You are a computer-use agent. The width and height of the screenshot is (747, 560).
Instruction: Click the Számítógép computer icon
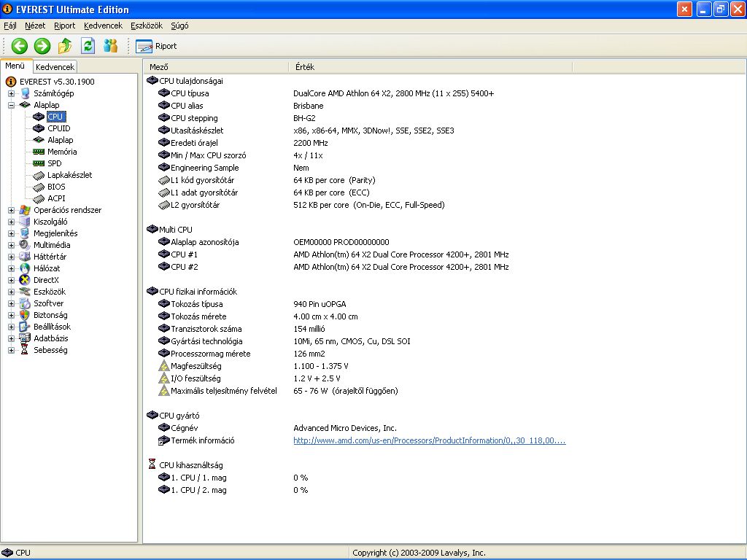pos(25,93)
